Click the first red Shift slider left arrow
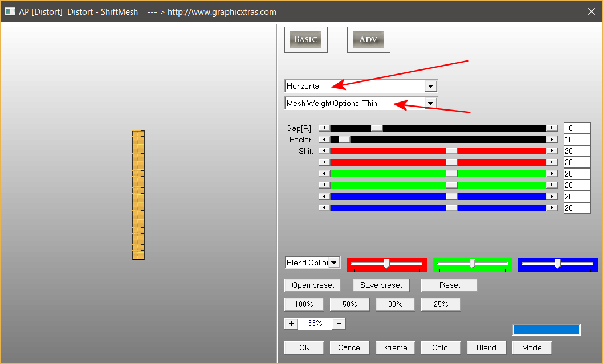The height and width of the screenshot is (364, 603). pyautogui.click(x=324, y=151)
